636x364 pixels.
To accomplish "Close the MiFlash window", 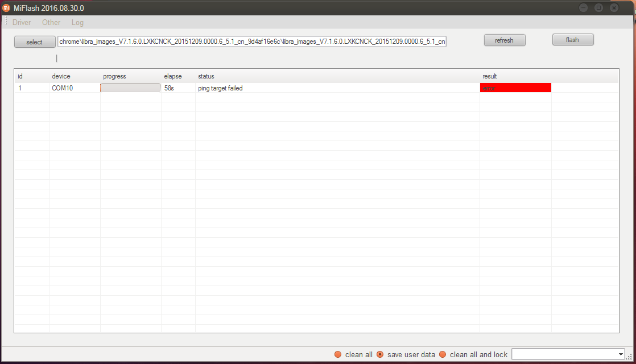I will click(x=614, y=7).
